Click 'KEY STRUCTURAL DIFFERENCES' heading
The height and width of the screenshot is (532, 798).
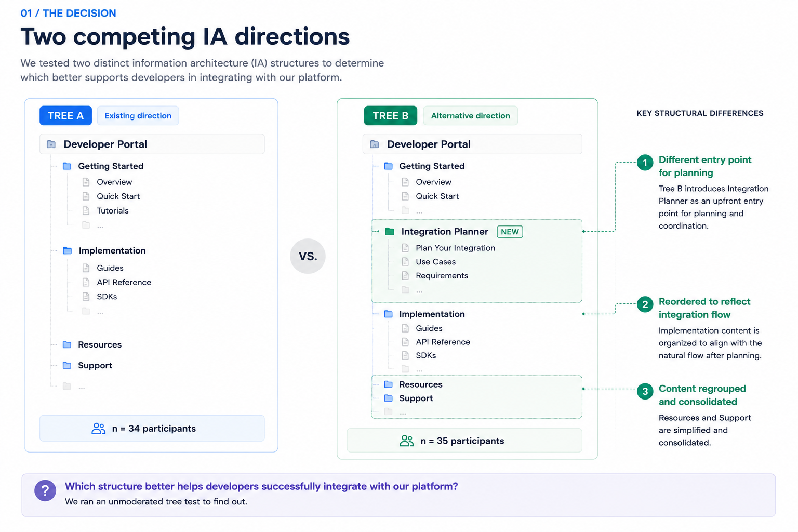[700, 113]
